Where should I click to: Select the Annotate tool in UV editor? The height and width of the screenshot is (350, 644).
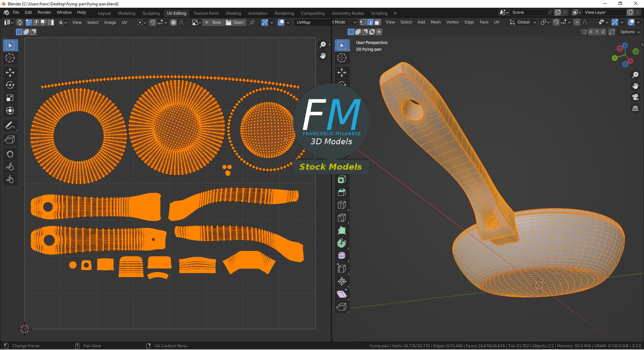10,126
